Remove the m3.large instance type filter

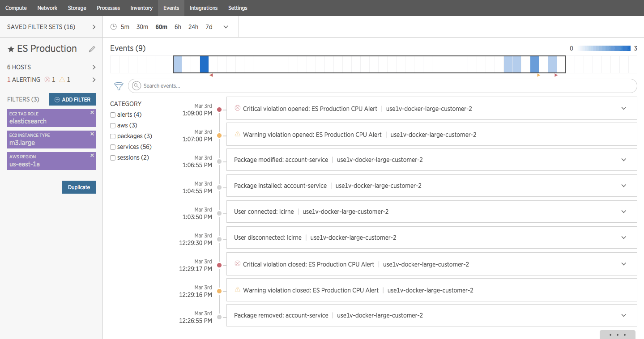[x=92, y=135]
